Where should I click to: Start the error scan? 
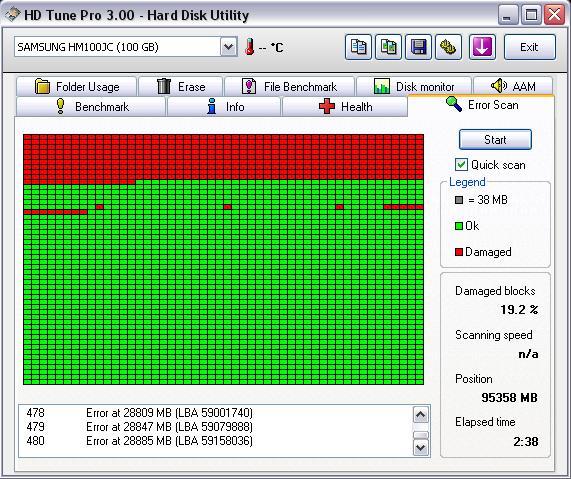[495, 140]
